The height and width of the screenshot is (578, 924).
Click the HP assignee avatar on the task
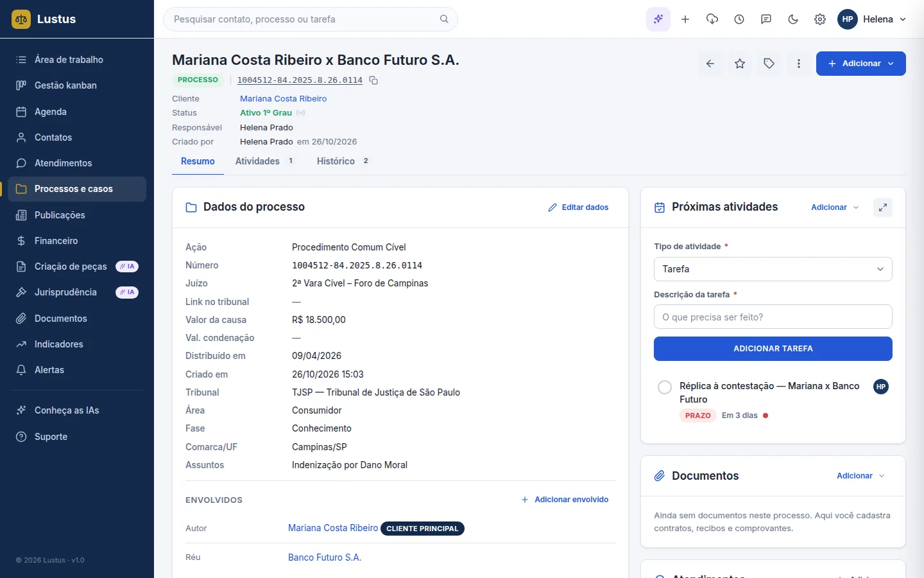tap(881, 387)
